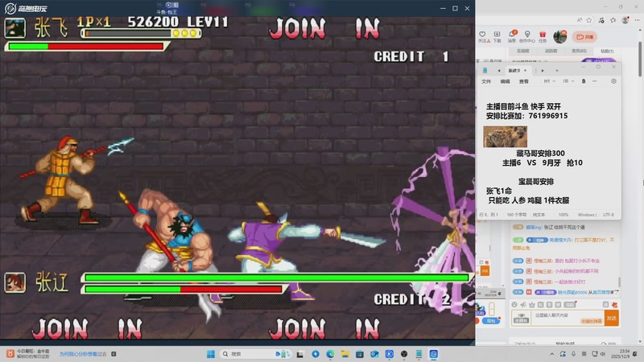This screenshot has width=644, height=362.
Task: Open taskbar volume control
Action: pos(603,354)
